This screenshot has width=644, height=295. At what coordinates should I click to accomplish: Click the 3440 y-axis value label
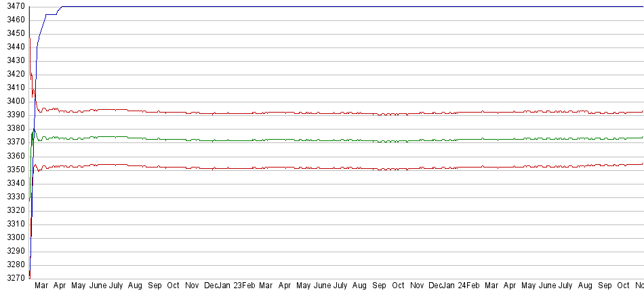(x=14, y=47)
